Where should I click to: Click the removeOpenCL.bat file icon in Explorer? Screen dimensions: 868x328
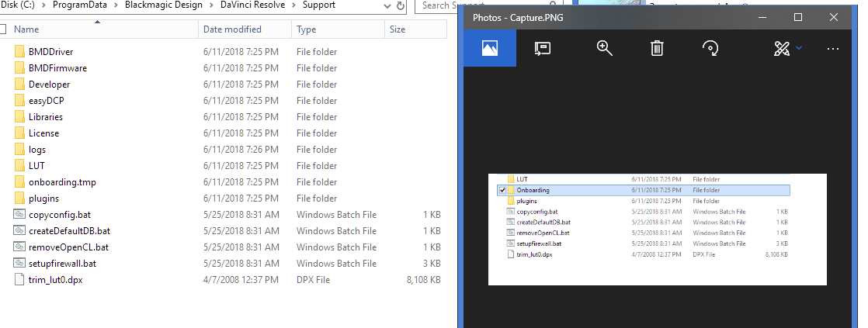pos(19,247)
